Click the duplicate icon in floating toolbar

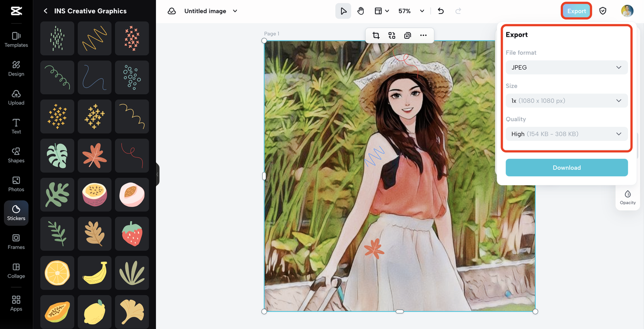tap(408, 35)
